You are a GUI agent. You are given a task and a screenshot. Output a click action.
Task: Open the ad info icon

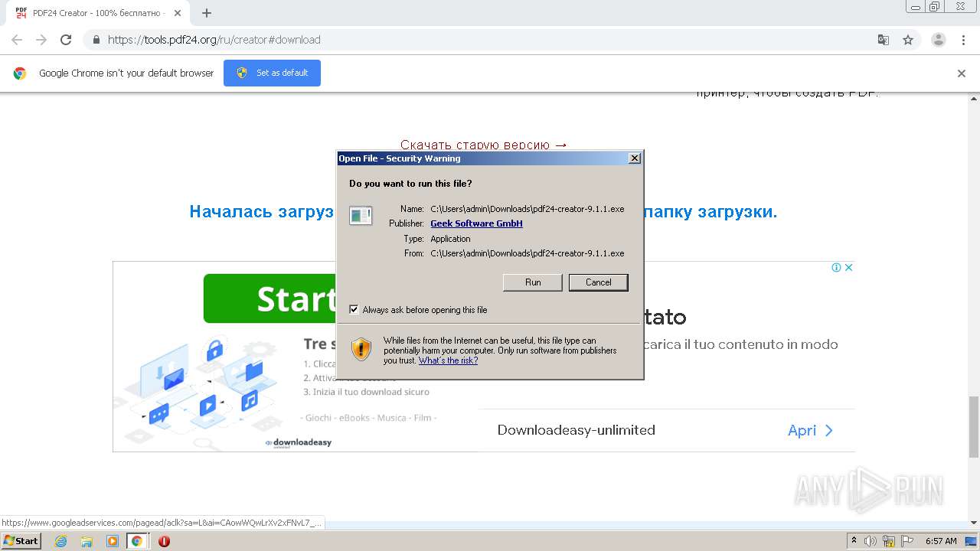point(837,267)
